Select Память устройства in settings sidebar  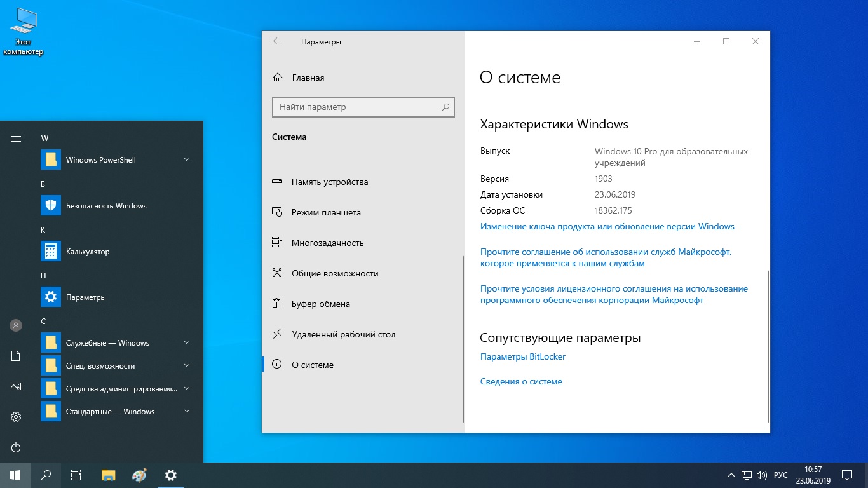362,182
